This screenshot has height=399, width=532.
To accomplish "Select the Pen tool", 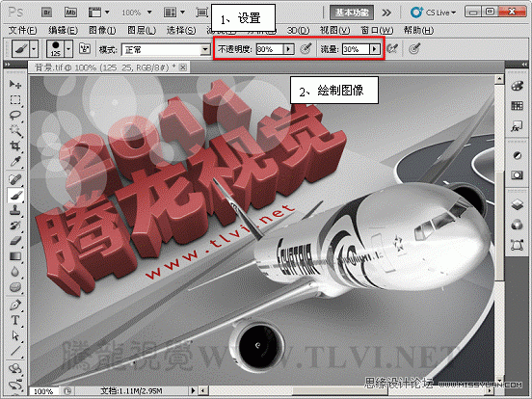I will (15, 305).
